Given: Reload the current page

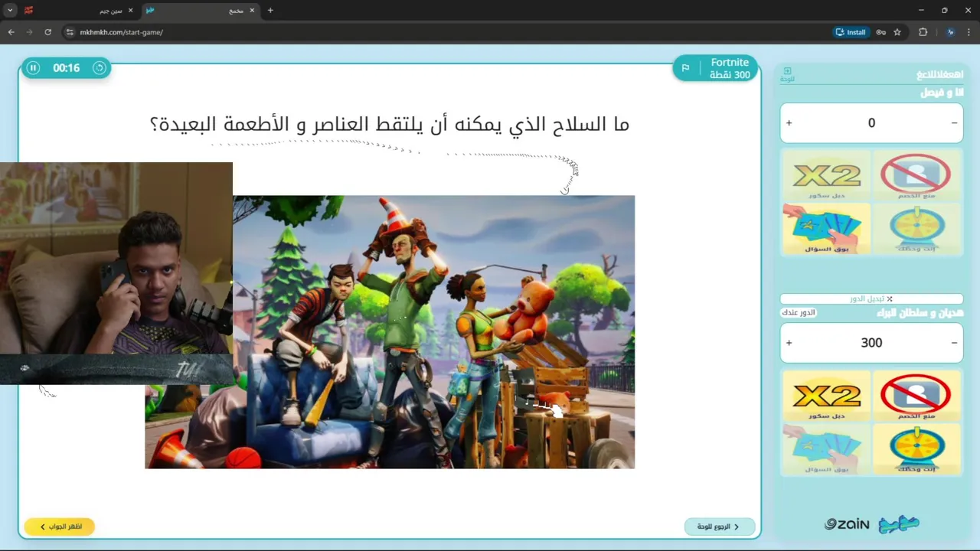Looking at the screenshot, I should point(47,32).
